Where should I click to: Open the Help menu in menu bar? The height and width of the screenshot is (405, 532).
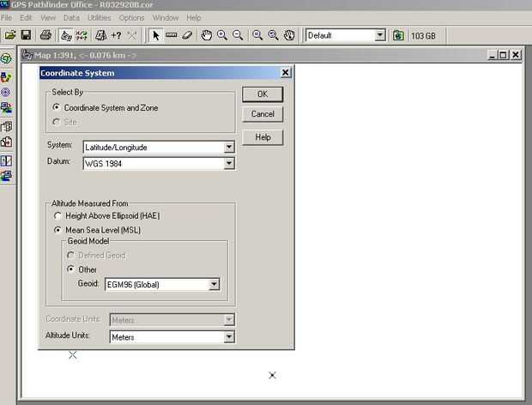[x=194, y=18]
